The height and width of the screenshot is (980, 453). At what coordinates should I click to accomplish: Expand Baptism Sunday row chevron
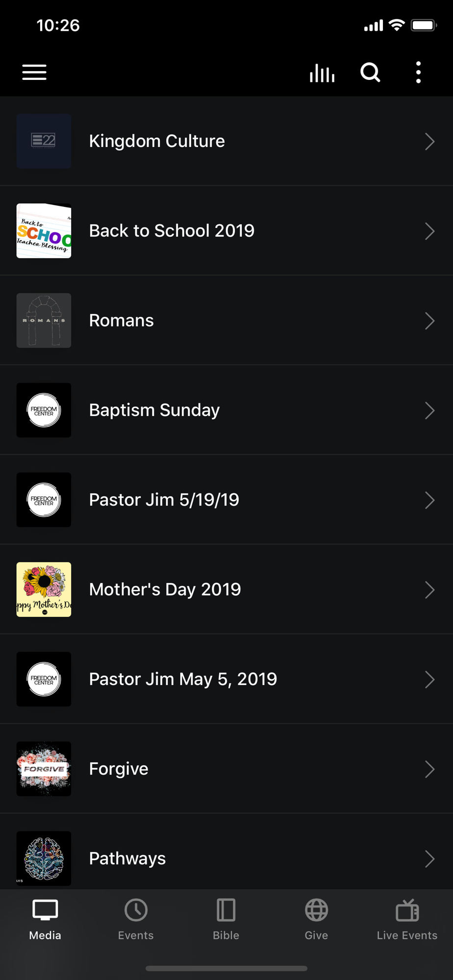pyautogui.click(x=429, y=411)
